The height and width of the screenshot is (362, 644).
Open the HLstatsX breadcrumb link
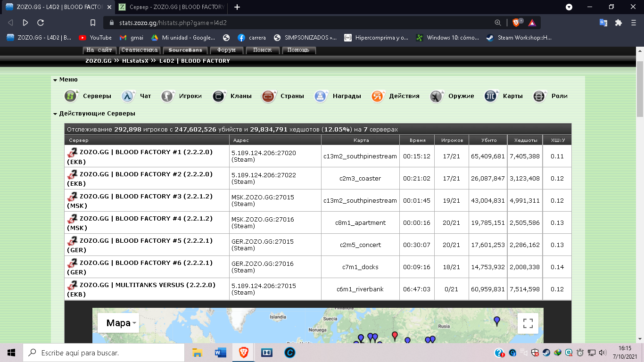(x=135, y=61)
